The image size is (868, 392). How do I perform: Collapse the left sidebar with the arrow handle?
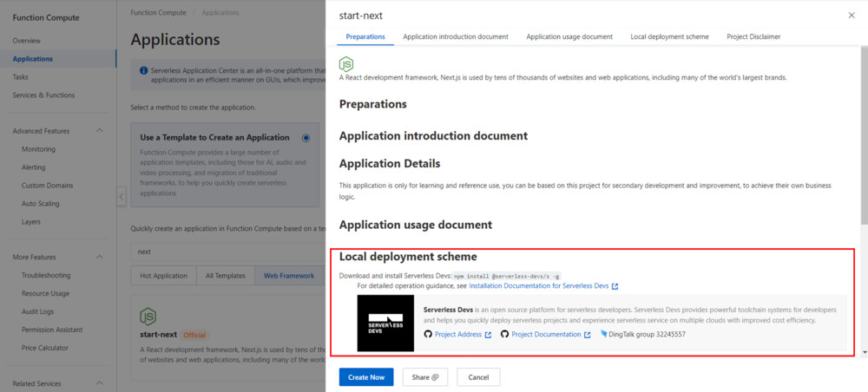122,196
